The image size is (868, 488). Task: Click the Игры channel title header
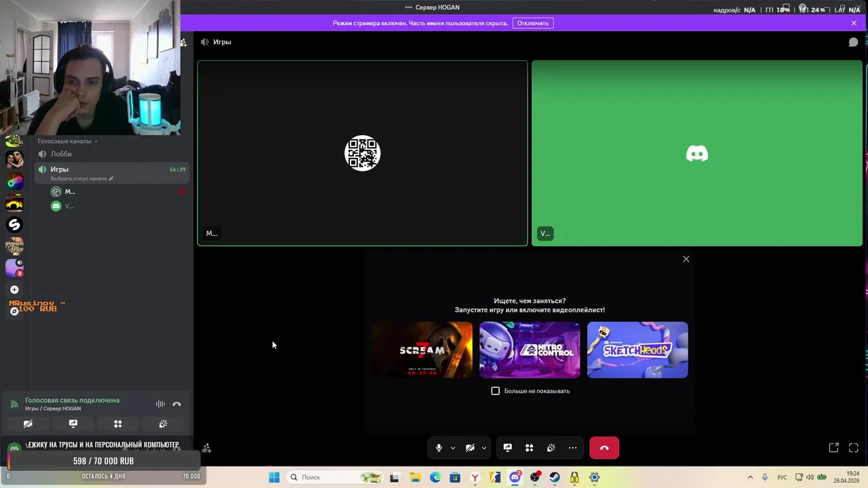pos(222,42)
